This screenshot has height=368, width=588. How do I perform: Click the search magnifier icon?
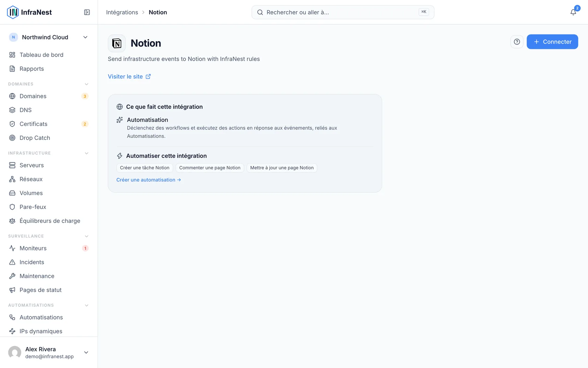coord(260,12)
